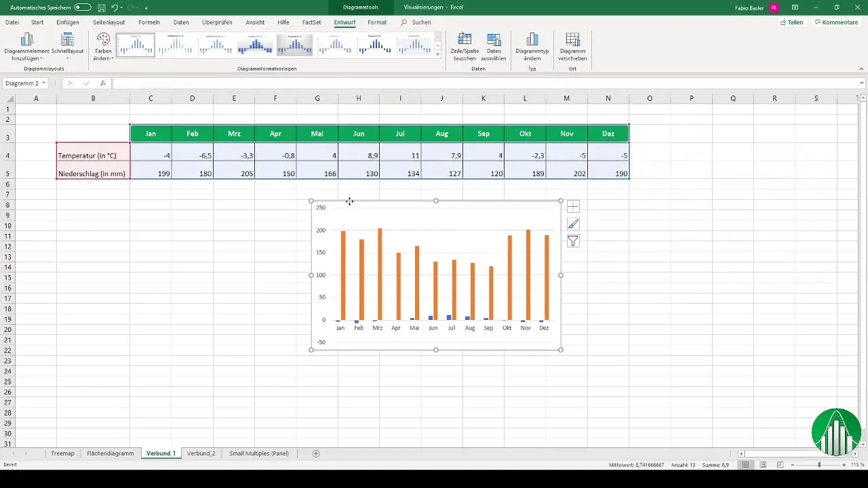
Task: Click the Kommentare button
Action: click(x=837, y=22)
